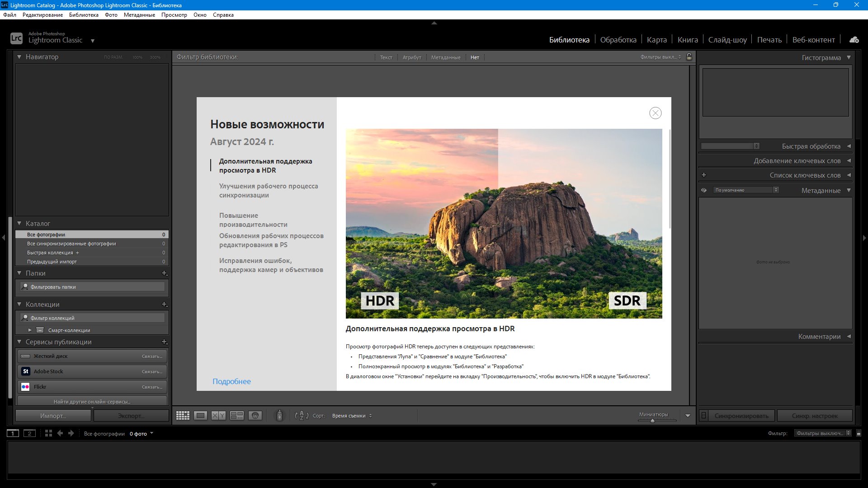This screenshot has width=868, height=488.
Task: Toggle the metadata eye icon
Action: tap(704, 190)
